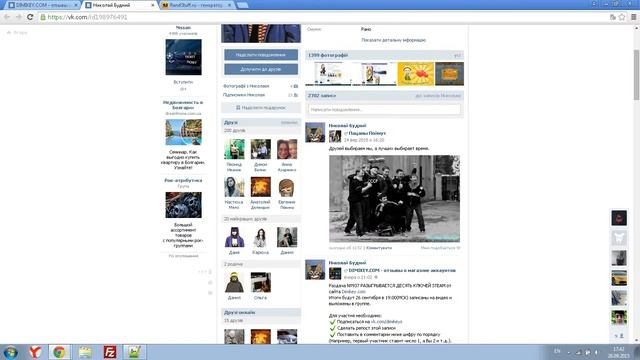Open photos with Николай link
The width and height of the screenshot is (640, 360).
pyautogui.click(x=246, y=86)
